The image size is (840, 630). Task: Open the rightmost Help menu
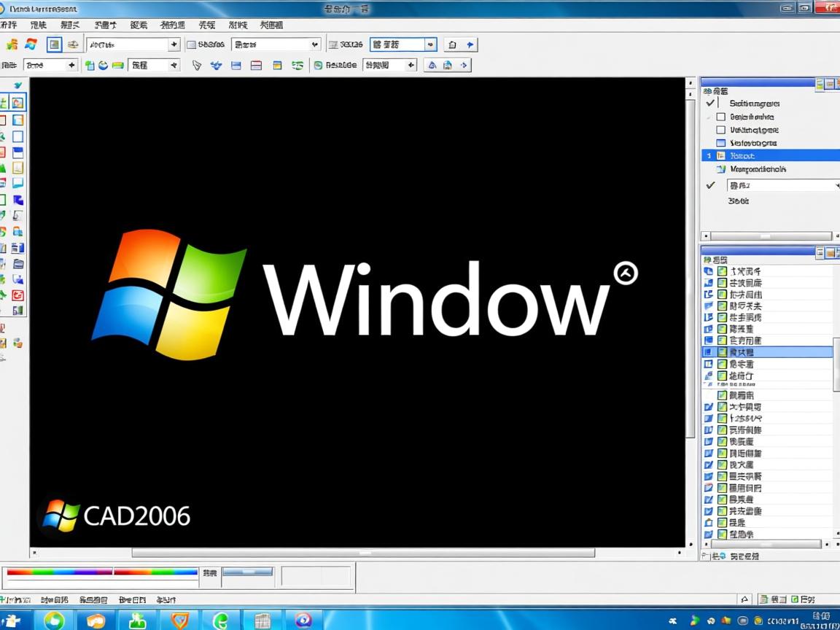270,24
